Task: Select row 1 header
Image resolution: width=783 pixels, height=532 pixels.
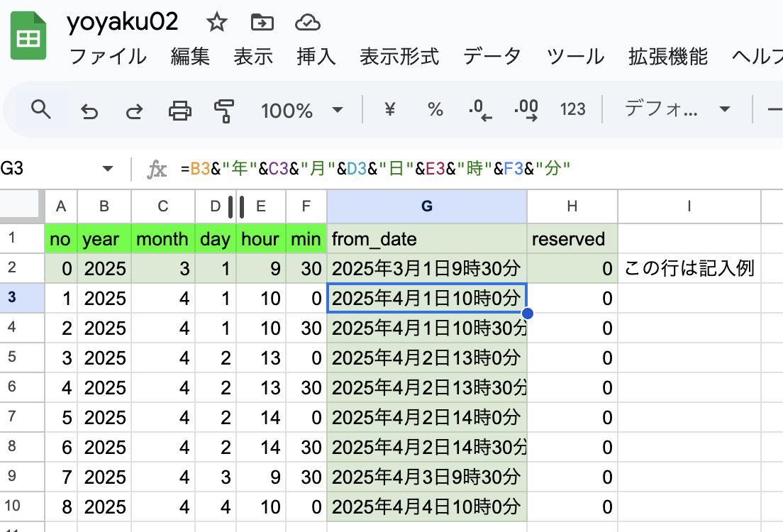Action: tap(22, 238)
